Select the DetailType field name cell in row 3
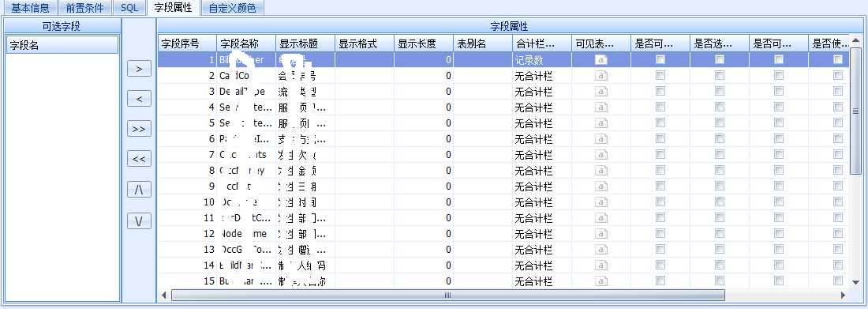 245,92
